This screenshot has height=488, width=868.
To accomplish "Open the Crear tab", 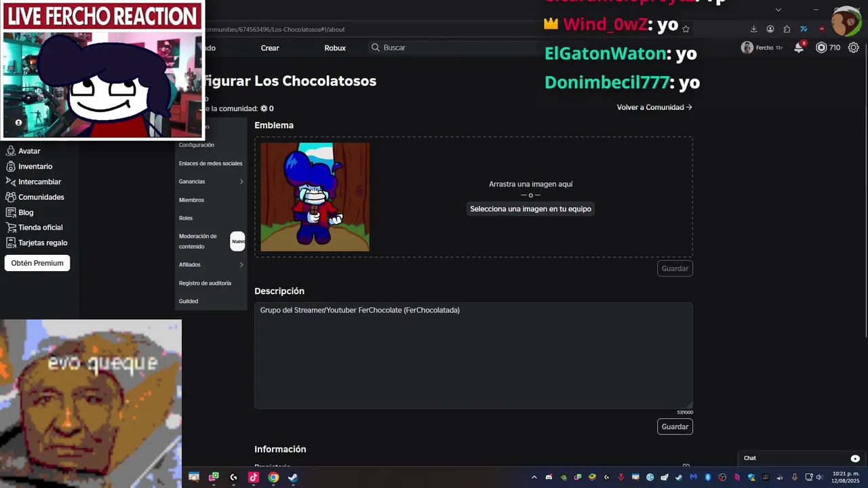I will (x=270, y=48).
